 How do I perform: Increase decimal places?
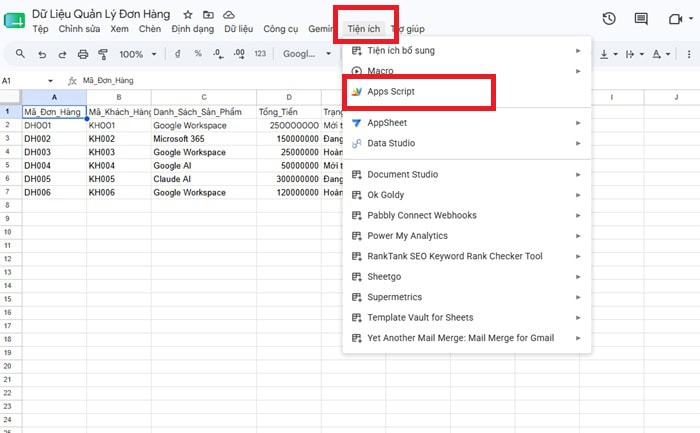click(x=239, y=54)
